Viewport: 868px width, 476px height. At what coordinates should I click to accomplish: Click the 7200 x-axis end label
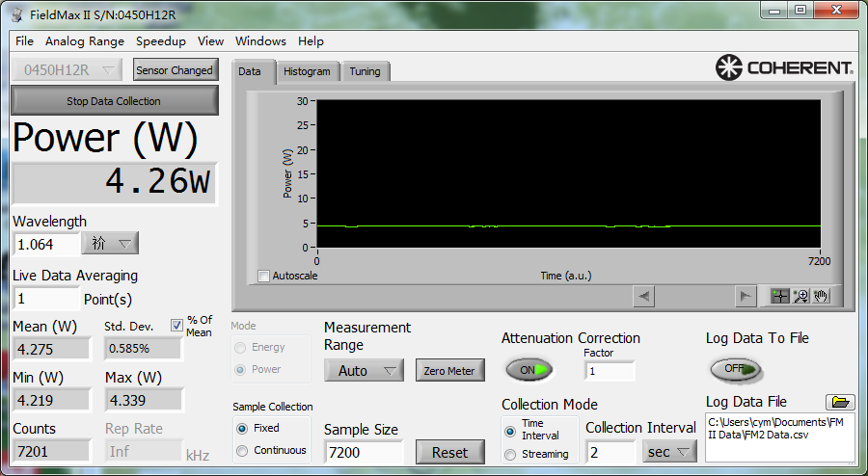coord(819,261)
